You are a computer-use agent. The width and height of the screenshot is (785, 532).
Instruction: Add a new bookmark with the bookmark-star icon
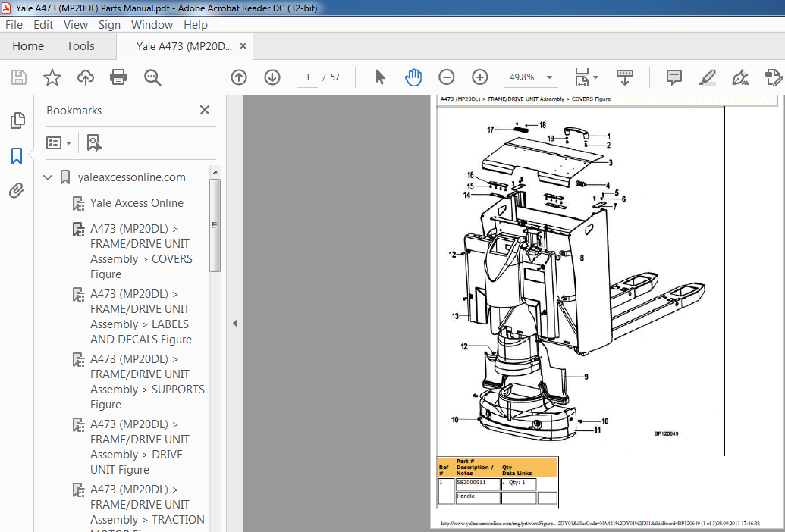tap(94, 143)
